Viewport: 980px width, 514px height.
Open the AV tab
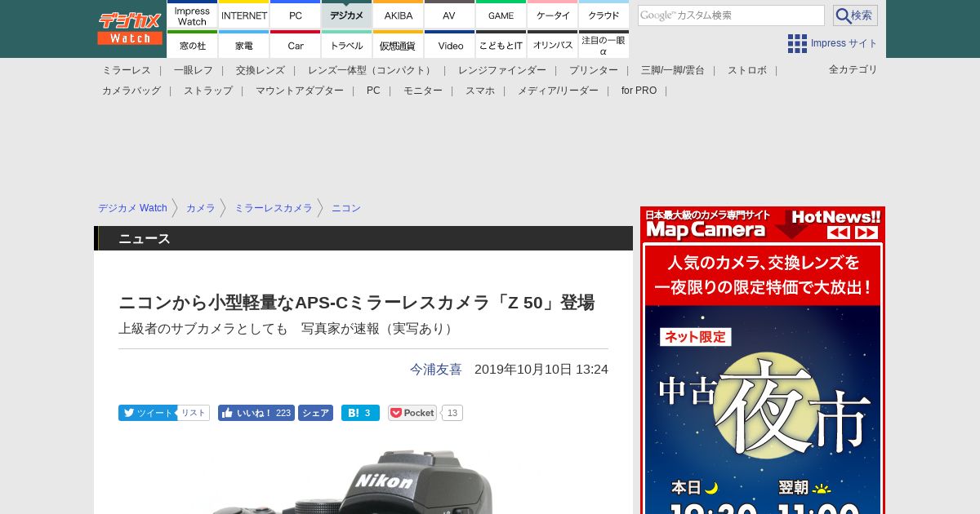(449, 15)
